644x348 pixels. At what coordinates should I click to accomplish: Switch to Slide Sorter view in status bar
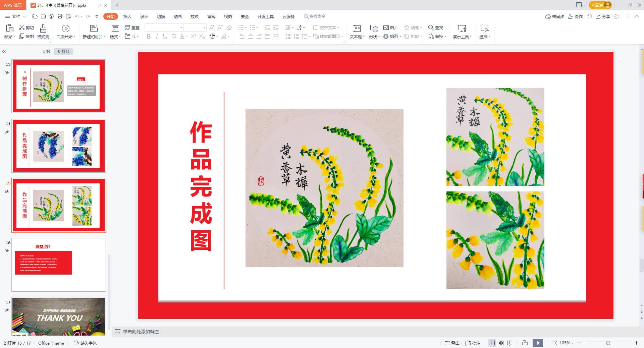[501, 343]
